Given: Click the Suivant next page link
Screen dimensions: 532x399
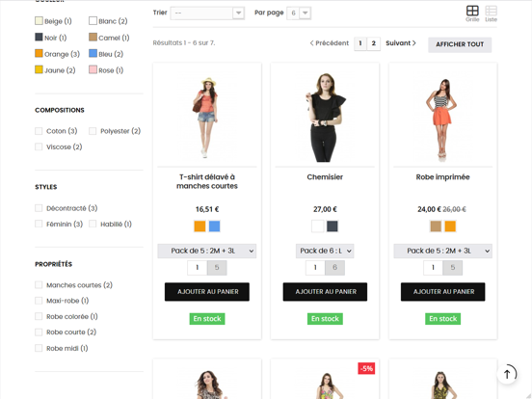Looking at the screenshot, I should [x=401, y=43].
